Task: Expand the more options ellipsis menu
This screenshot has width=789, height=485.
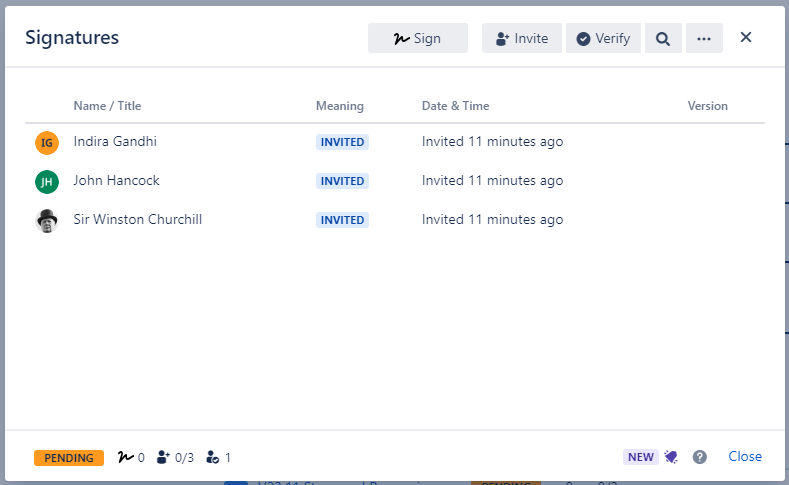Action: point(704,38)
